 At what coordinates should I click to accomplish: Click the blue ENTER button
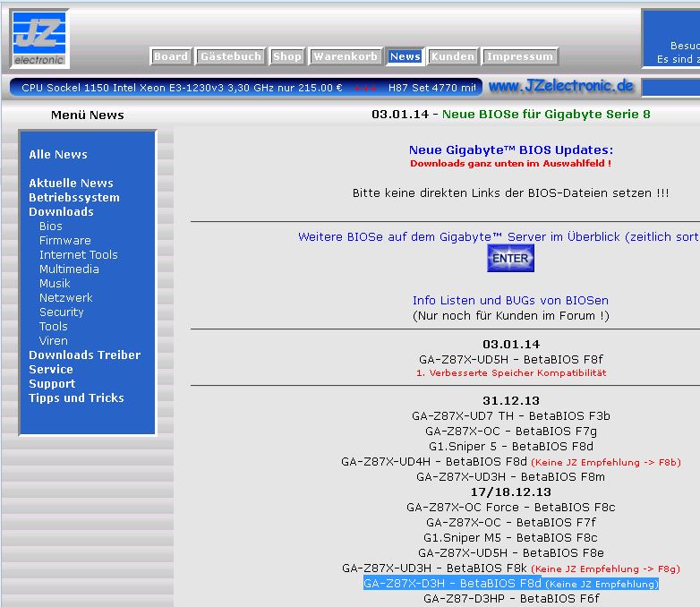point(510,258)
